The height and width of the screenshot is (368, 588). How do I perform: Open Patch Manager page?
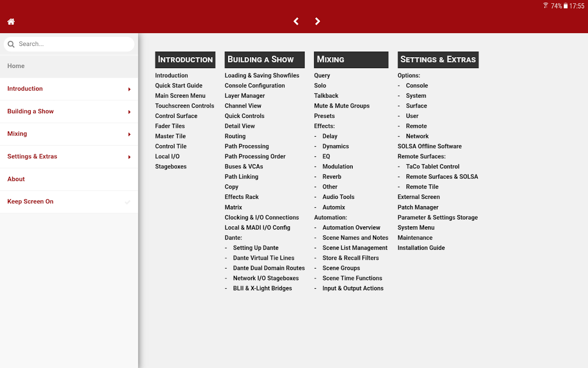click(418, 207)
